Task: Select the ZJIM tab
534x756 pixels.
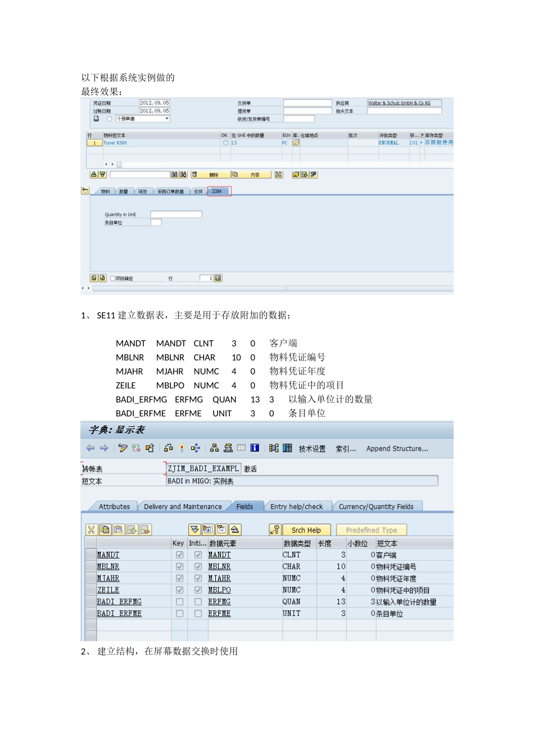Action: (x=219, y=191)
